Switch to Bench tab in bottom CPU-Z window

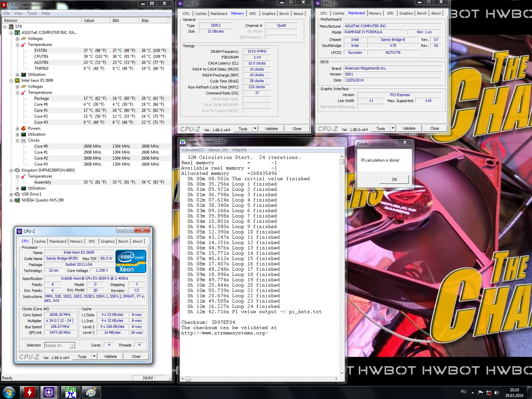coord(123,241)
